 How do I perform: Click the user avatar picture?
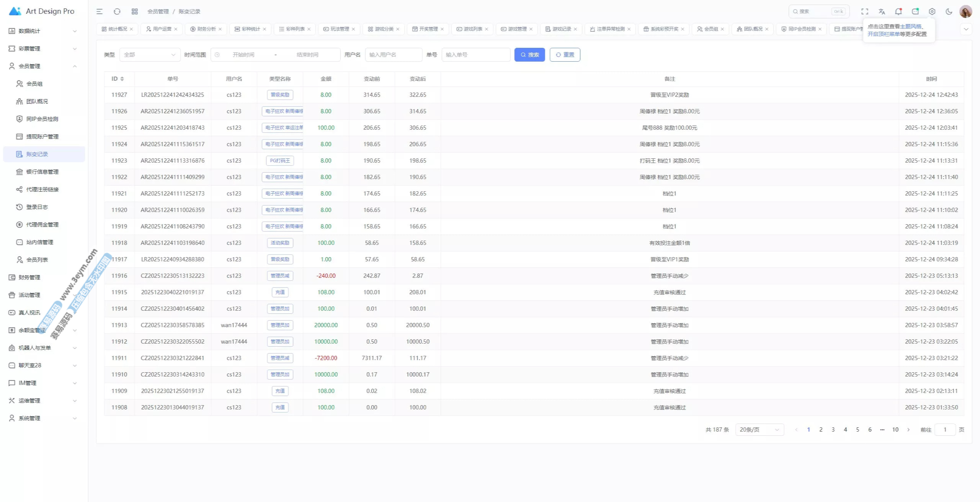(x=965, y=11)
